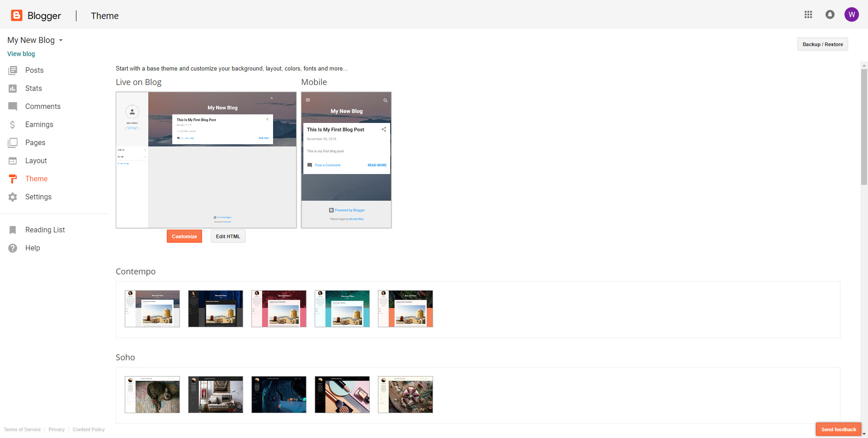Open the Comments section

(42, 107)
